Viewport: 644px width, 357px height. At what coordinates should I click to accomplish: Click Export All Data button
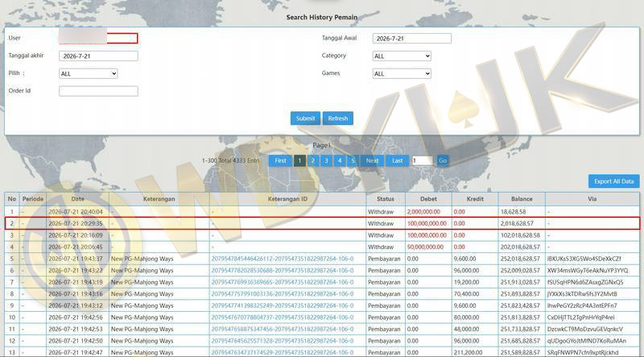click(x=613, y=181)
